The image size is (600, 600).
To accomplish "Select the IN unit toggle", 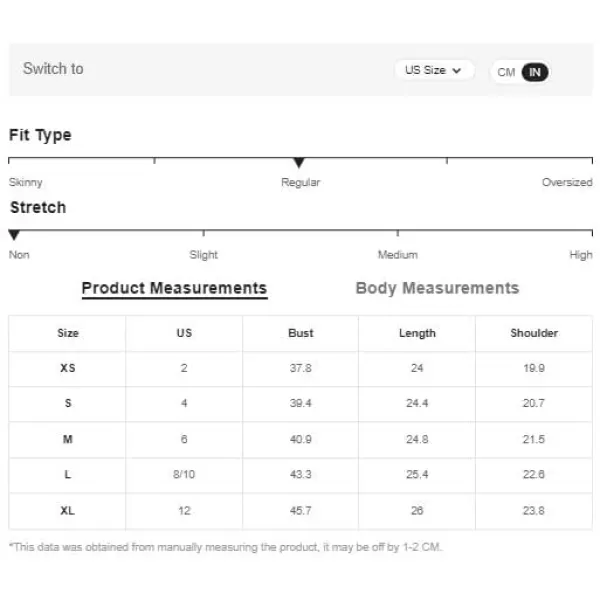I will click(x=535, y=72).
